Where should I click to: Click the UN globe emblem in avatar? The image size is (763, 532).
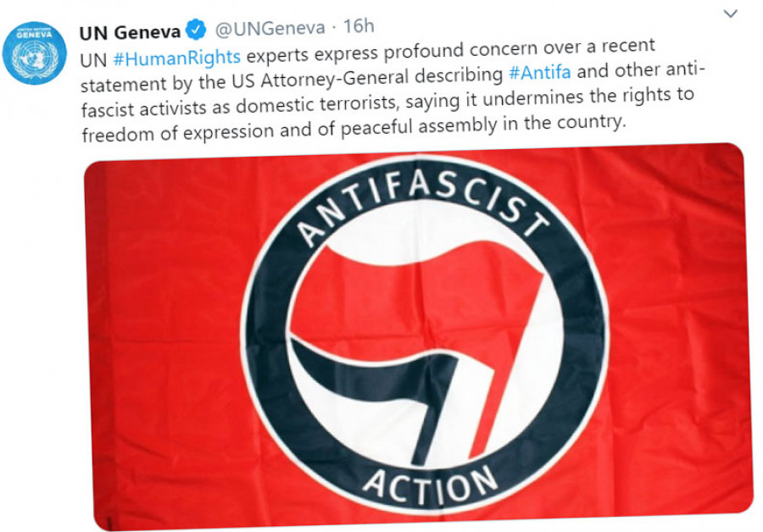point(35,58)
